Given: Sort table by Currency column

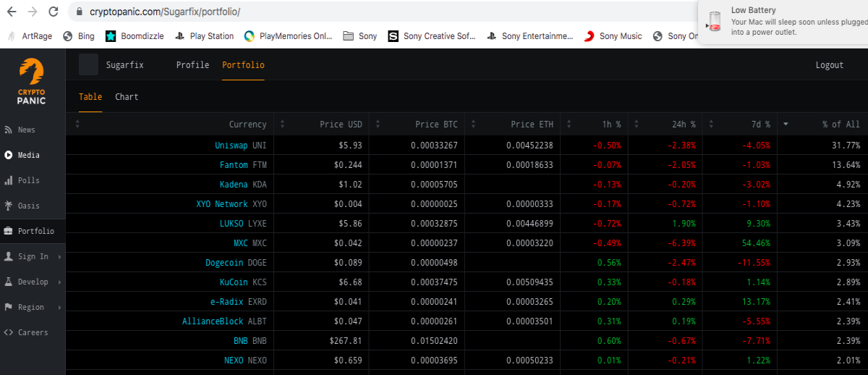Looking at the screenshot, I should tap(170, 125).
